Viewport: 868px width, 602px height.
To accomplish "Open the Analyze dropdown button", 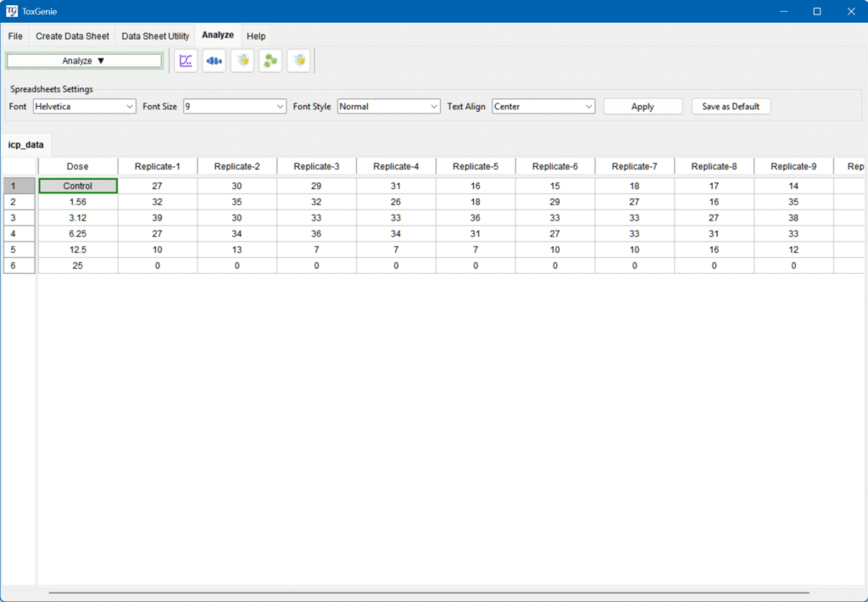I will click(84, 61).
